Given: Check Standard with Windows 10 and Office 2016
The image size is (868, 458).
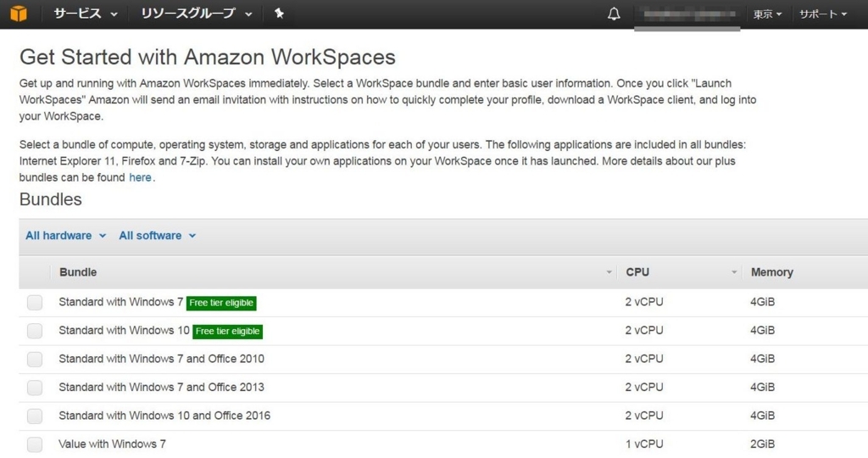Looking at the screenshot, I should 35,416.
